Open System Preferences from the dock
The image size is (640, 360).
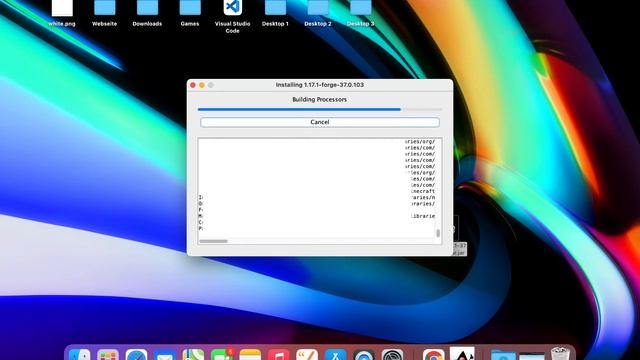393,355
